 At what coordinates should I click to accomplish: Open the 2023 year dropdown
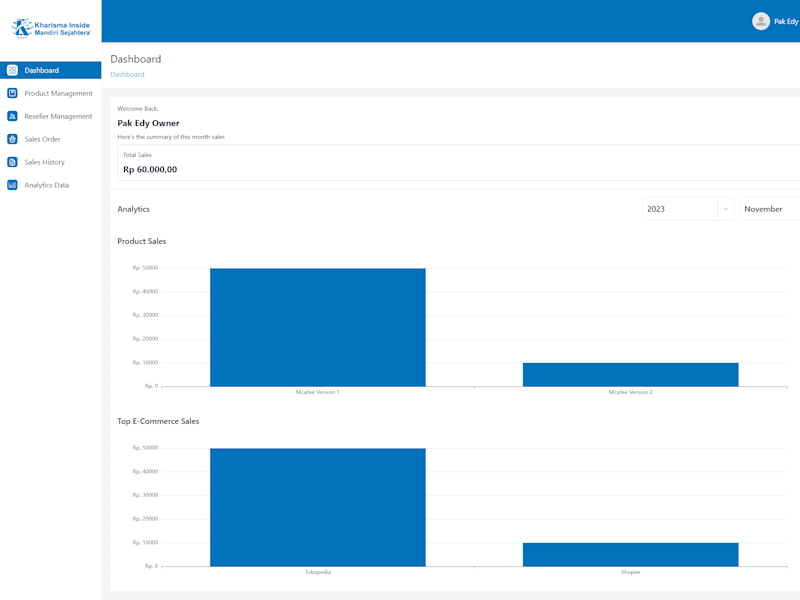(x=688, y=209)
